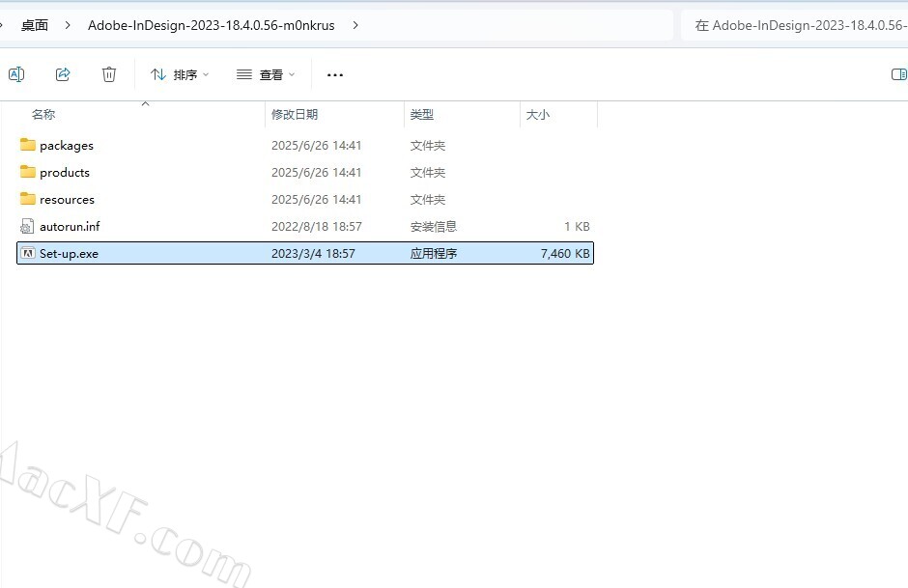Select the Set-up.exe Adobe icon
908x588 pixels.
coord(28,253)
